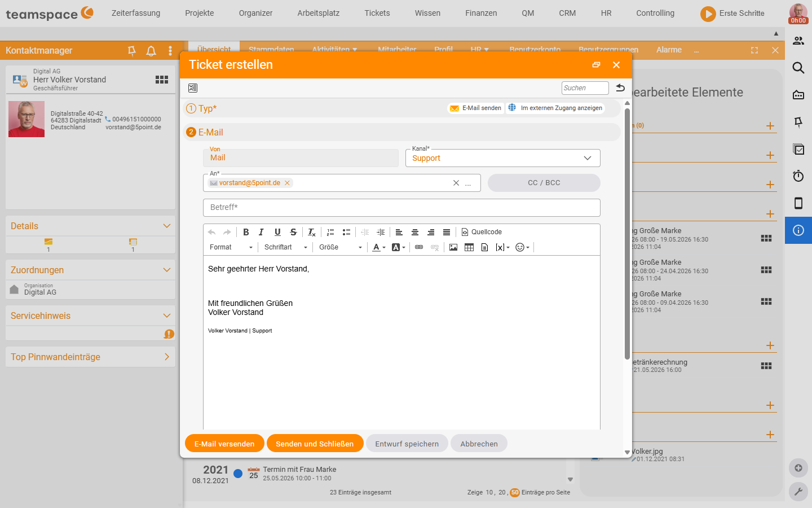The height and width of the screenshot is (508, 812).
Task: Click the Betreff subject field
Action: [x=401, y=208]
